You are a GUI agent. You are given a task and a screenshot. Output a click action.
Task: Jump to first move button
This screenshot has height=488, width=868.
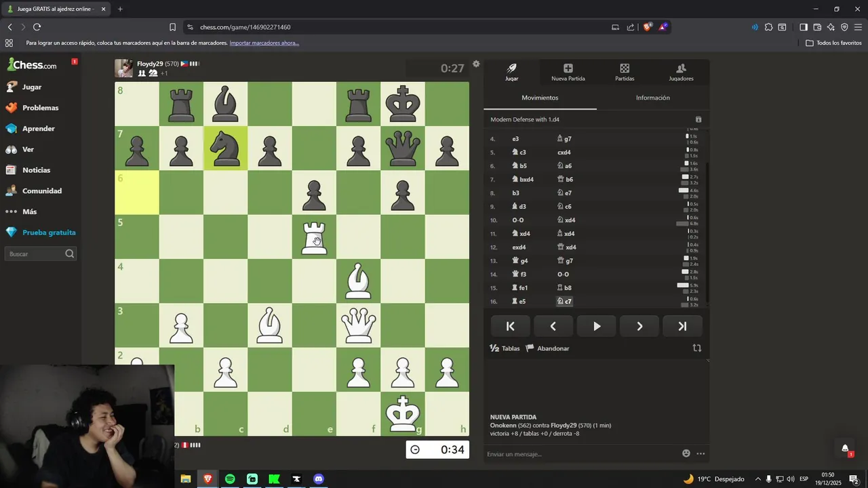pyautogui.click(x=510, y=326)
